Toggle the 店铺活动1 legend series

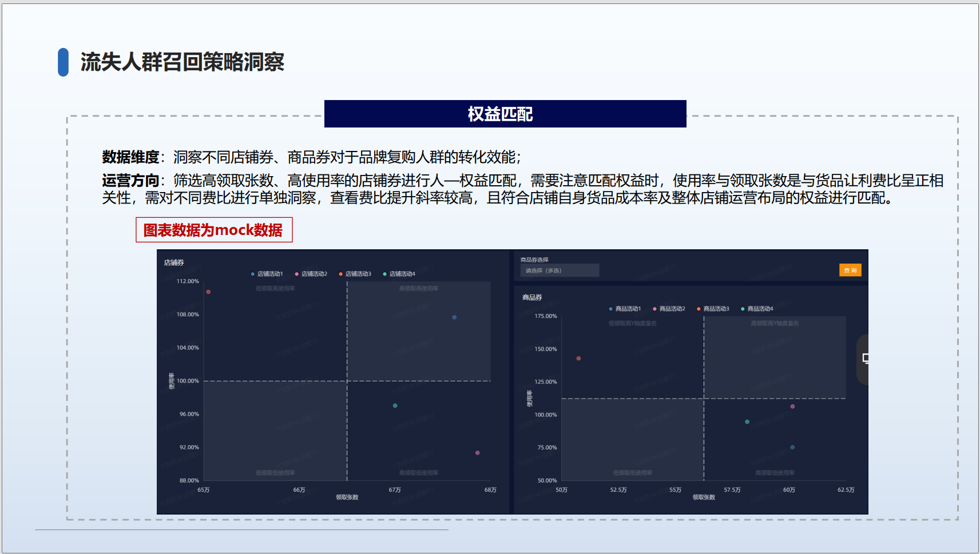267,274
